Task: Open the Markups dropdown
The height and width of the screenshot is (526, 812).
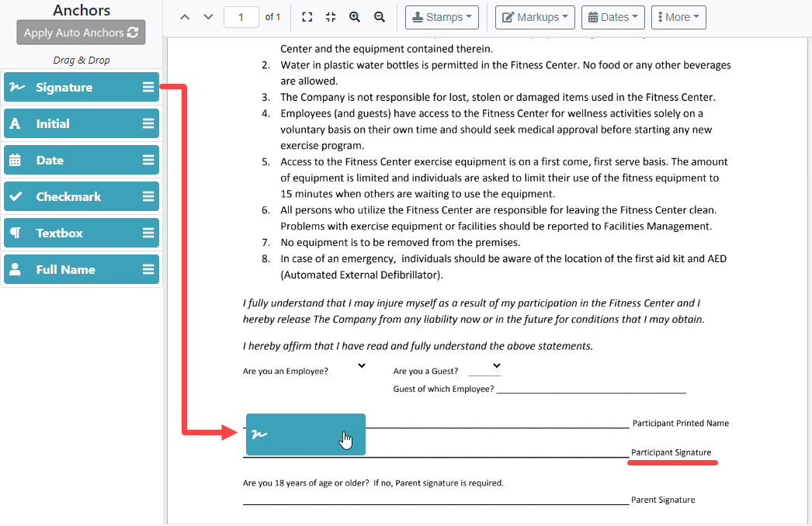Action: pyautogui.click(x=534, y=16)
